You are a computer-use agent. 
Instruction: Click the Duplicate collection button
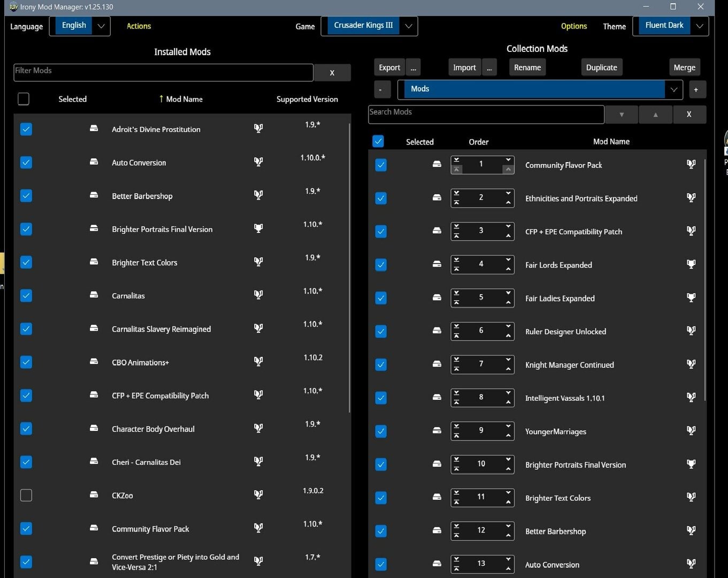pos(601,67)
